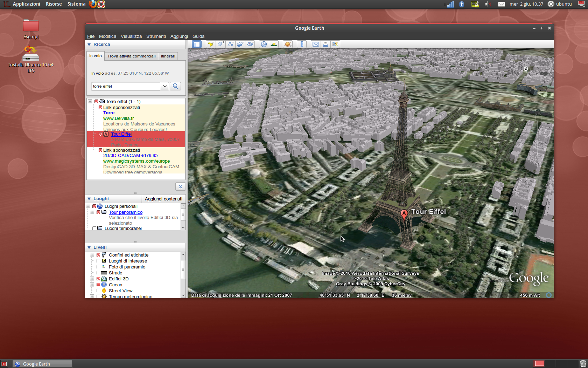Click the 'torre eiffel' search text field
The image size is (588, 368).
126,86
